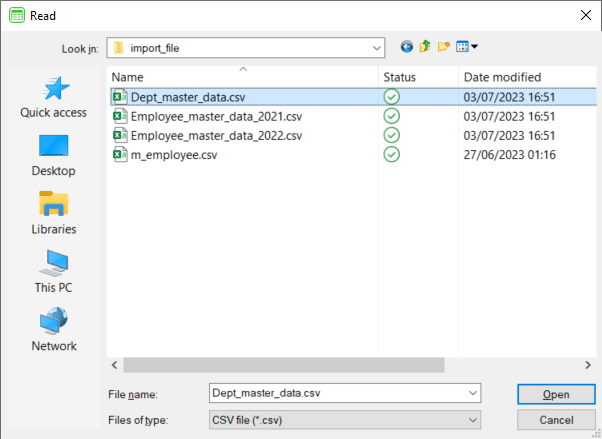Open the View Menu icon dropdown
The image size is (602, 439).
pyautogui.click(x=467, y=47)
